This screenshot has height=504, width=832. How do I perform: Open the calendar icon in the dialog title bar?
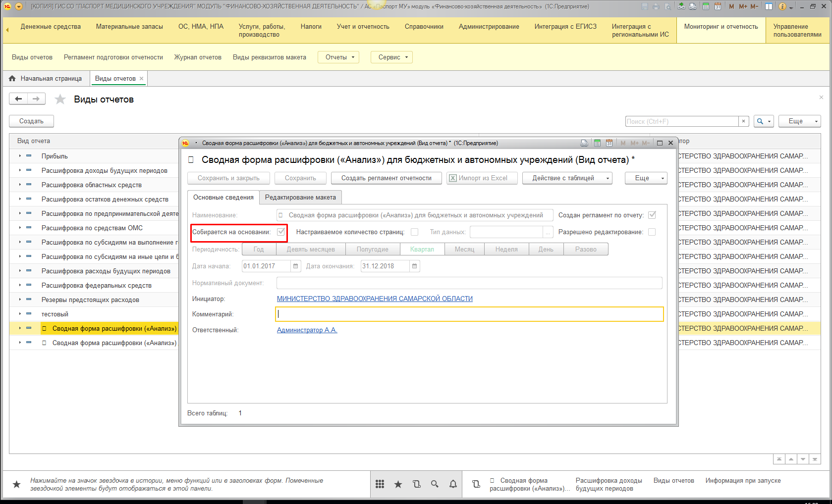[x=609, y=143]
